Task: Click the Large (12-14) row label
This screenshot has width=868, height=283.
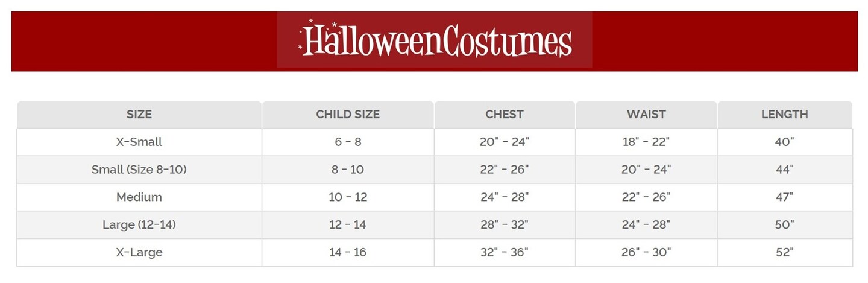Action: click(x=139, y=225)
